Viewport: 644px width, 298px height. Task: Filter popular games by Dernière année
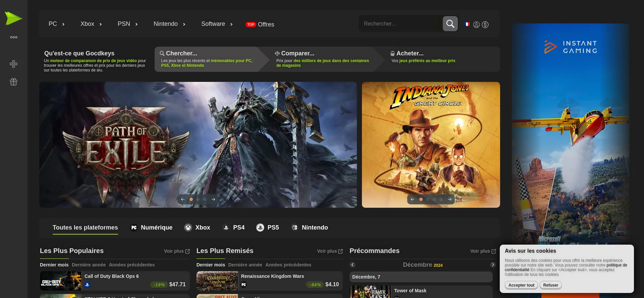tap(89, 265)
